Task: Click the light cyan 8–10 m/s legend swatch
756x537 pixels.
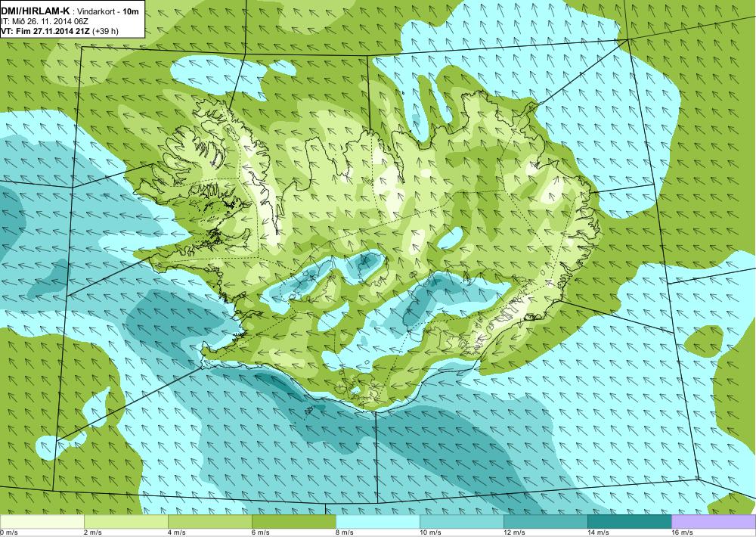Action: coord(377,522)
